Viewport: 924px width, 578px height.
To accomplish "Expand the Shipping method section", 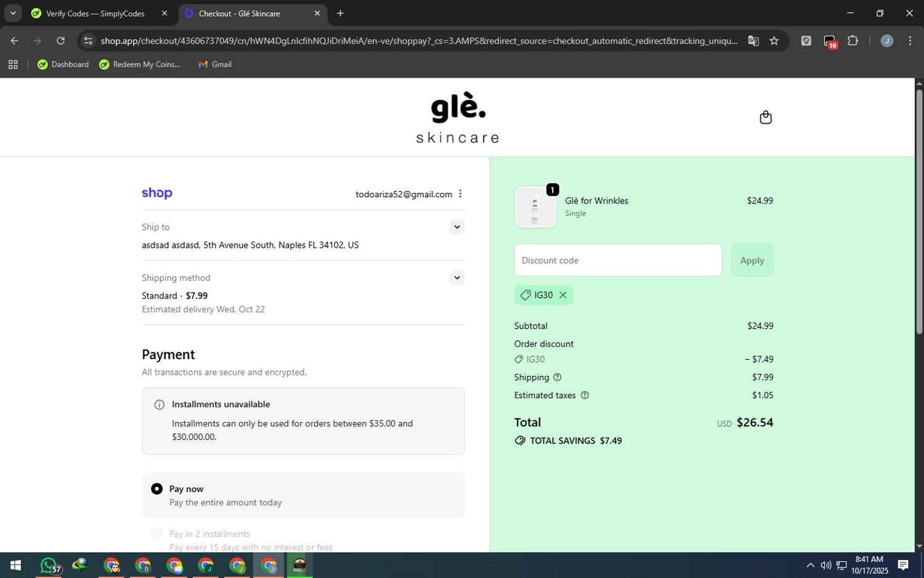I will click(456, 277).
